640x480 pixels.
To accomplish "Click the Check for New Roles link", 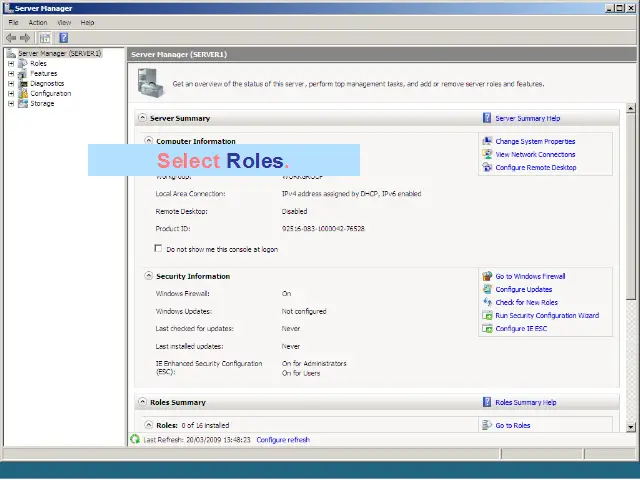I will pyautogui.click(x=527, y=302).
